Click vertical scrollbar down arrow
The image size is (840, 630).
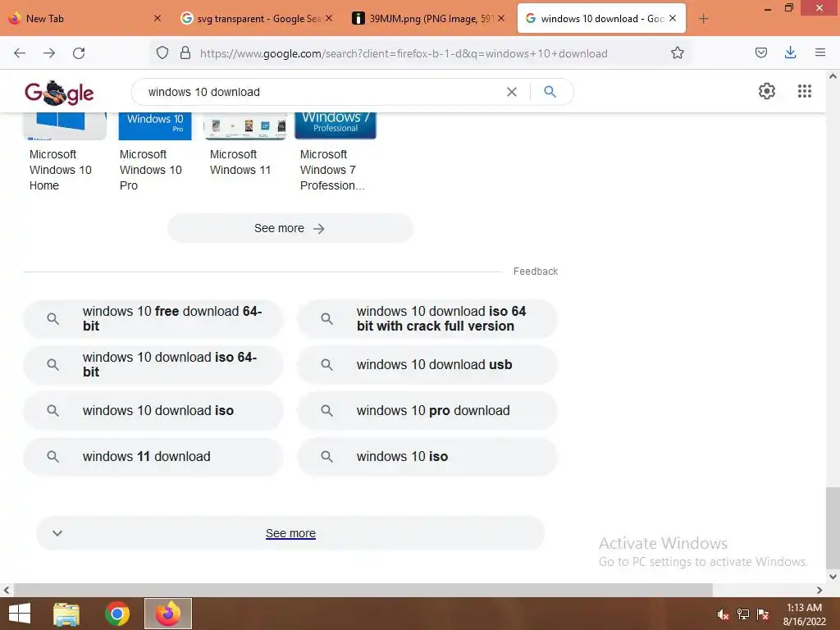tap(833, 577)
